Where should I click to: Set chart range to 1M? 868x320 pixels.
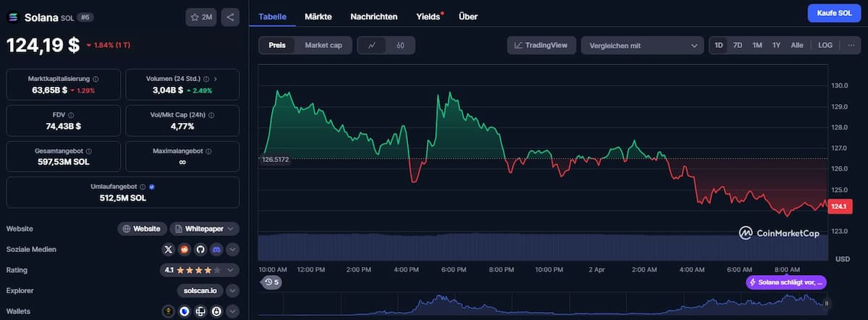(x=757, y=45)
